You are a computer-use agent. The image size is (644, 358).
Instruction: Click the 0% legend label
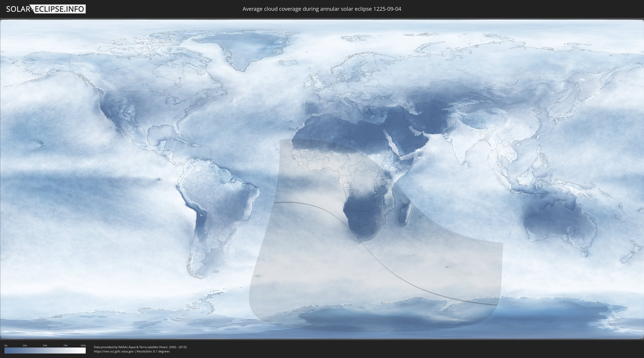click(x=6, y=345)
